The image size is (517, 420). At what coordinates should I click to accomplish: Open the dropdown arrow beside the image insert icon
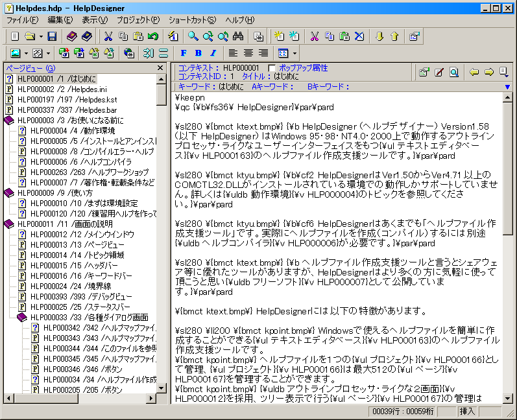pos(26,53)
